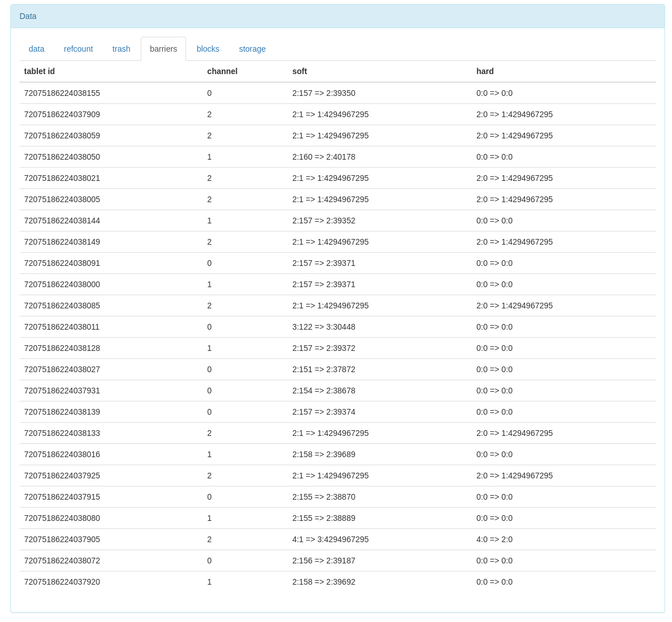Switch to the storage tab

tap(252, 49)
